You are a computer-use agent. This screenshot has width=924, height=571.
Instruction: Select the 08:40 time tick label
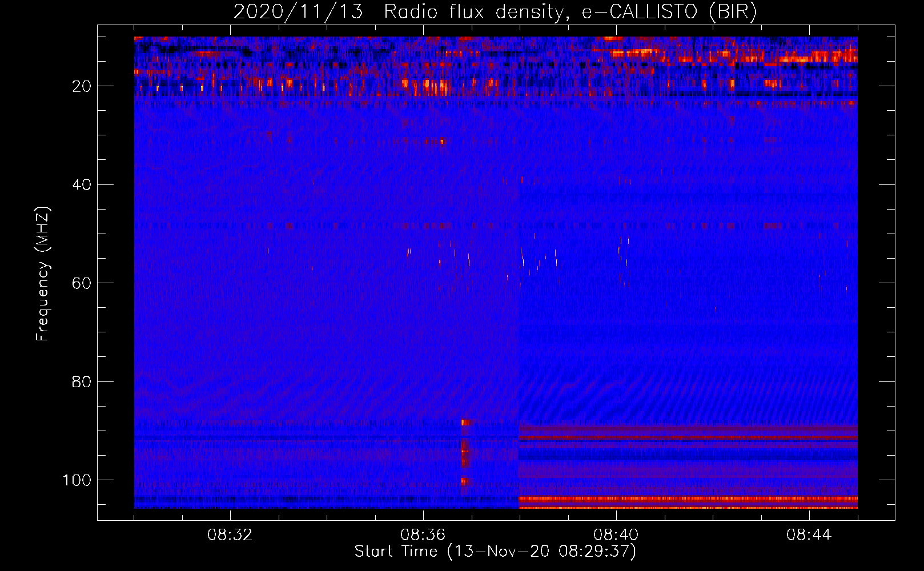[x=616, y=535]
